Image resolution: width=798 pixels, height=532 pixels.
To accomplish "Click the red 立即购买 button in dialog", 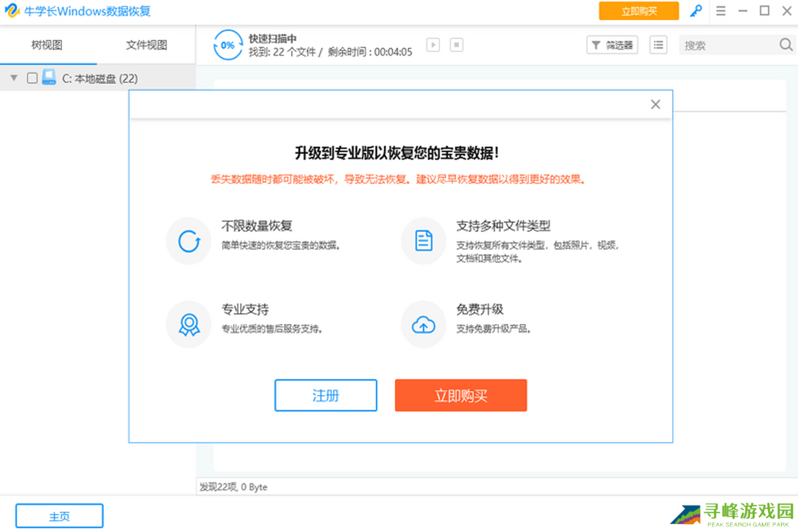I will pos(461,396).
